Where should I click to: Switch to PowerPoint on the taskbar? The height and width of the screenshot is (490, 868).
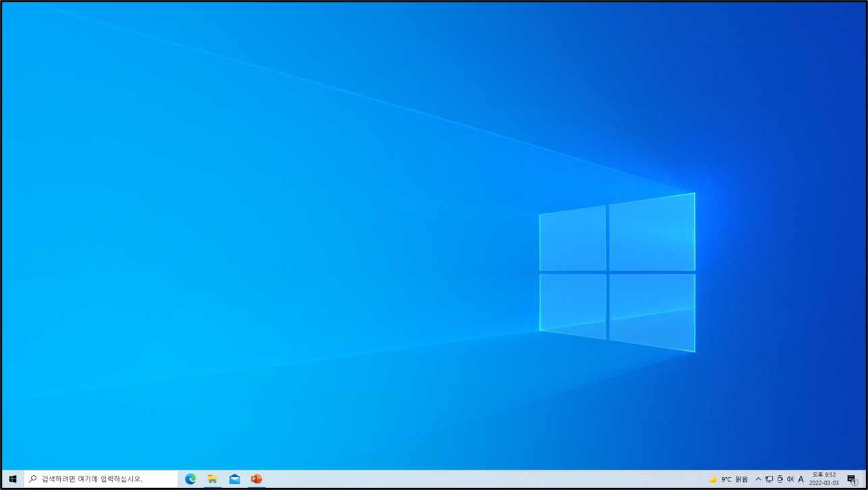[256, 479]
